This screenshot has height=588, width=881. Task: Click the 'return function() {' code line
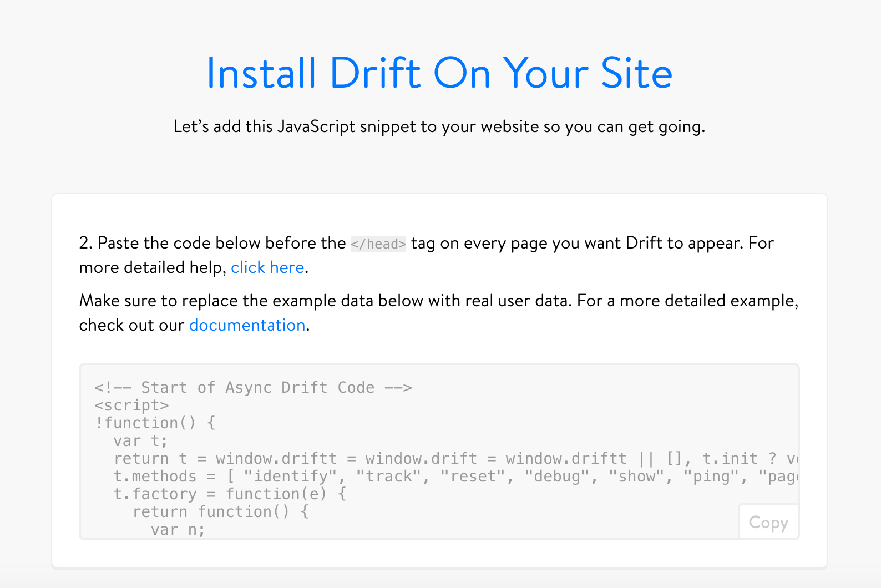(x=221, y=511)
